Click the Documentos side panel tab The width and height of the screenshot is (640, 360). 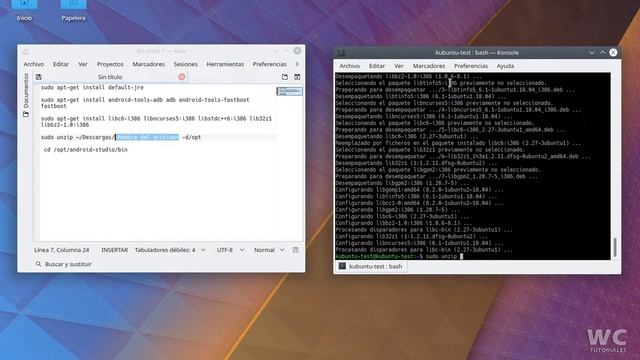[x=26, y=95]
